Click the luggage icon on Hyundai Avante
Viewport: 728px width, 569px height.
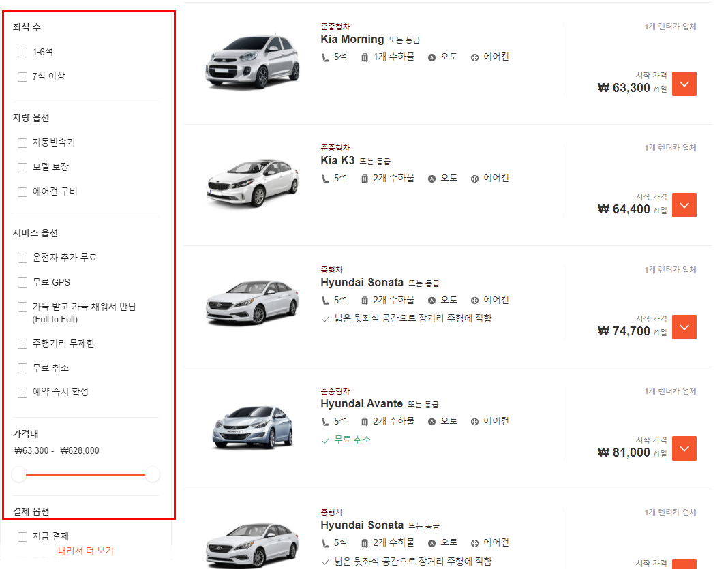(365, 422)
